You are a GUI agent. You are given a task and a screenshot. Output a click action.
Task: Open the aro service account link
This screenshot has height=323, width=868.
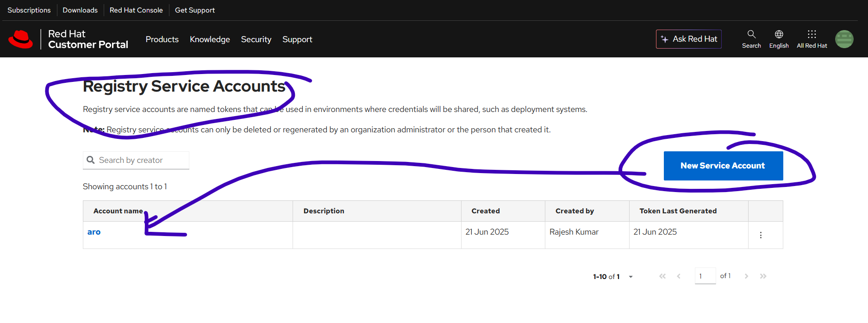pyautogui.click(x=94, y=232)
